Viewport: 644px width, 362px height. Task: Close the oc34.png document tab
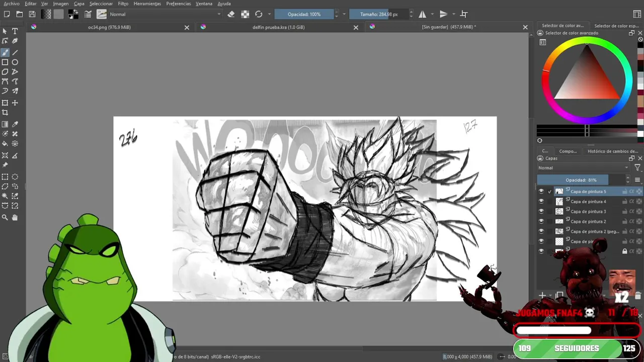coord(187,28)
